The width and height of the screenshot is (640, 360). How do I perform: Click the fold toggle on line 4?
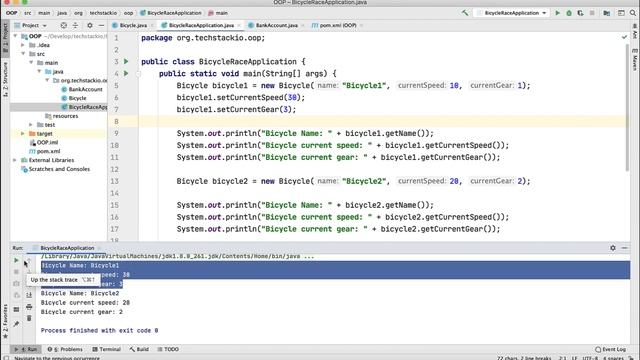[x=138, y=74]
